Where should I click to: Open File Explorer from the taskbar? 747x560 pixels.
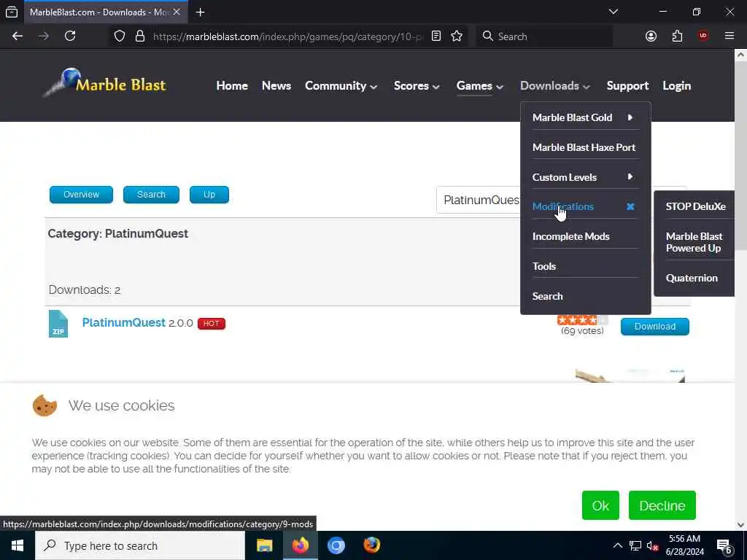[x=264, y=545]
